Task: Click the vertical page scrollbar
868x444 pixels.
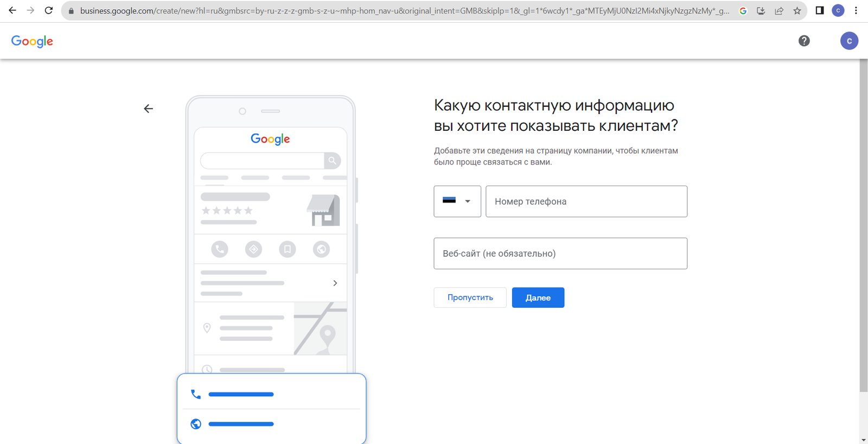Action: pos(864,225)
